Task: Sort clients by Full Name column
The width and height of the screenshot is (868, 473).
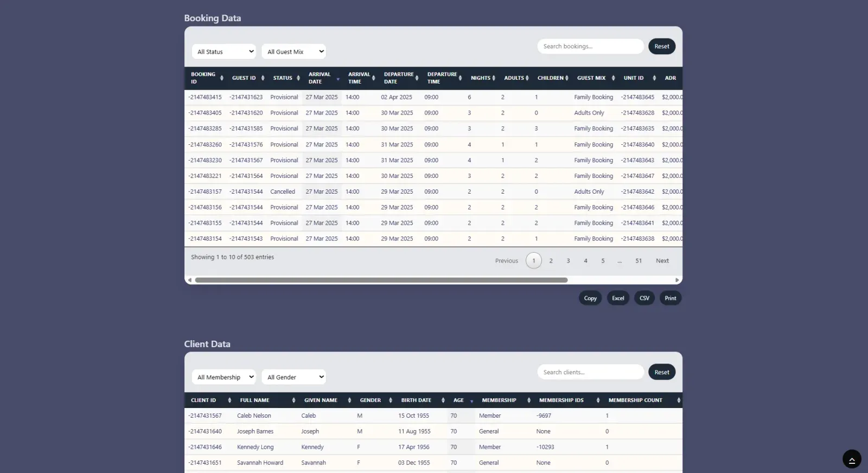Action: tap(267, 400)
